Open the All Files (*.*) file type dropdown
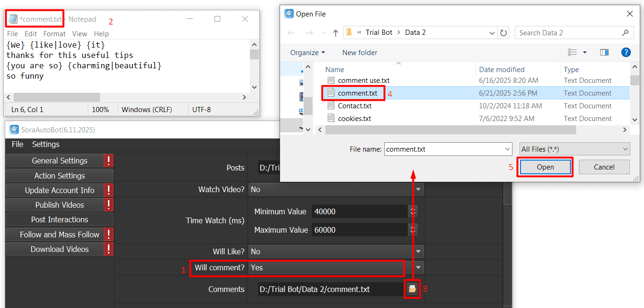644x308 pixels. [x=574, y=149]
